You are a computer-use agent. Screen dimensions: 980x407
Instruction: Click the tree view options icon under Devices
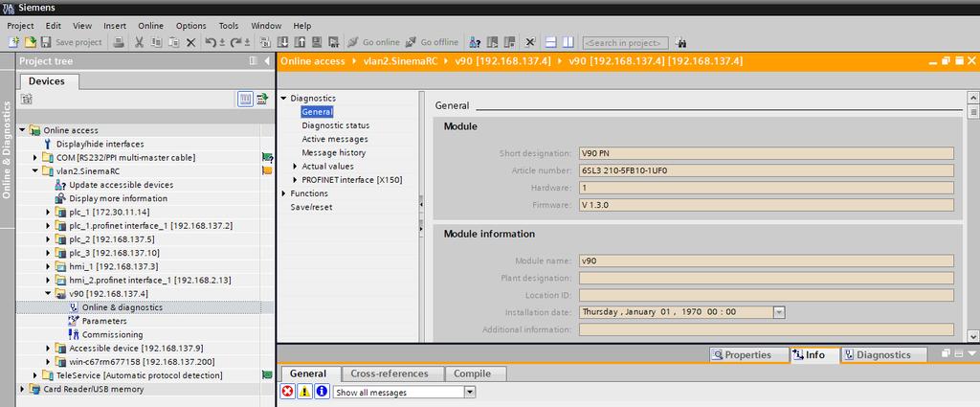[26, 99]
